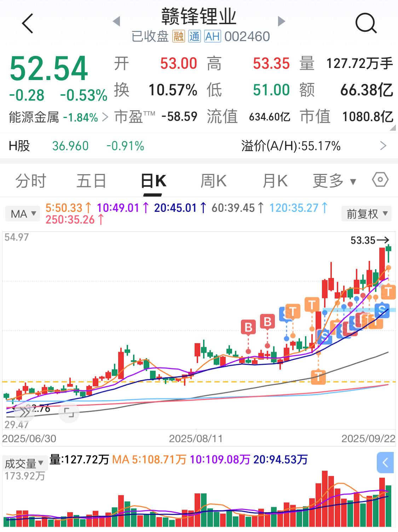Tap the blue S marker beside rightmost T marker
Viewport: 398px width, 532px height.
coord(382,310)
